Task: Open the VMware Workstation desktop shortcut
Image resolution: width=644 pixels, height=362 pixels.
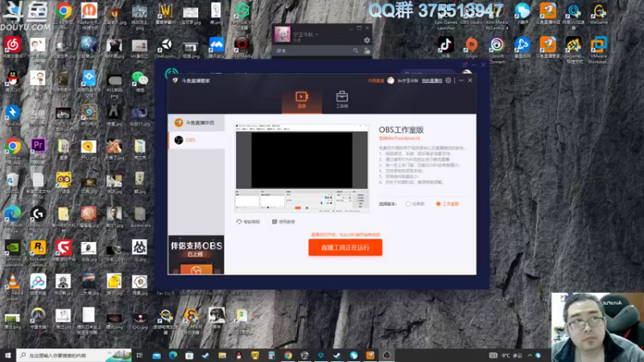Action: pos(598,49)
